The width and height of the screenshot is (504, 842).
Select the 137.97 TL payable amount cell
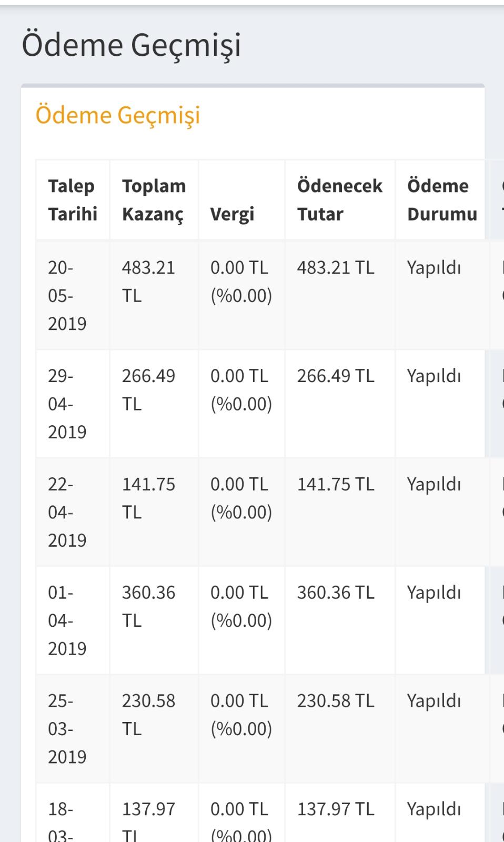pos(340,813)
